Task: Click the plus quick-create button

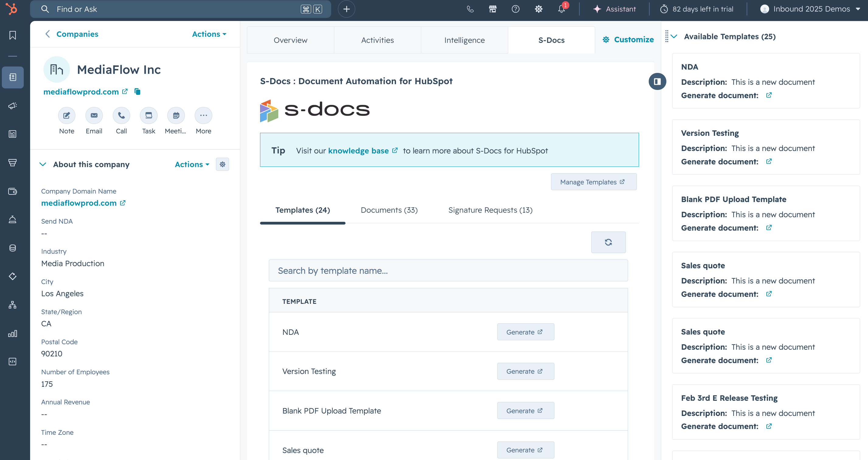Action: pos(346,9)
